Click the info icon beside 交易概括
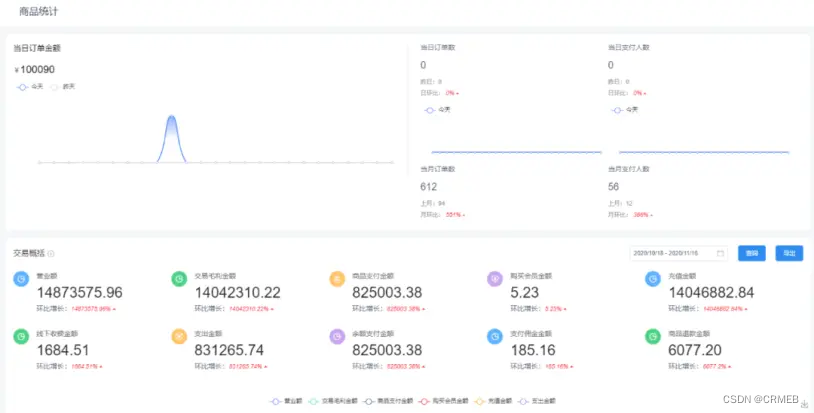814x413 pixels. [51, 254]
